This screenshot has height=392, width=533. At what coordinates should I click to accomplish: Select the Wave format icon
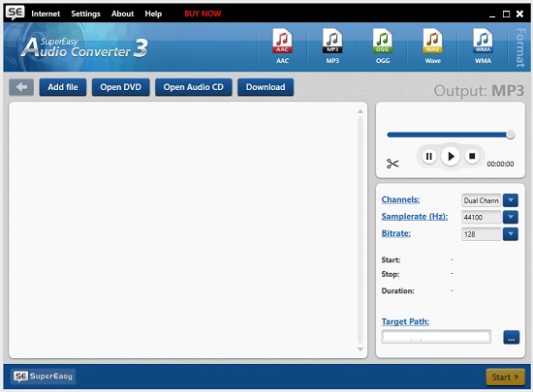433,45
